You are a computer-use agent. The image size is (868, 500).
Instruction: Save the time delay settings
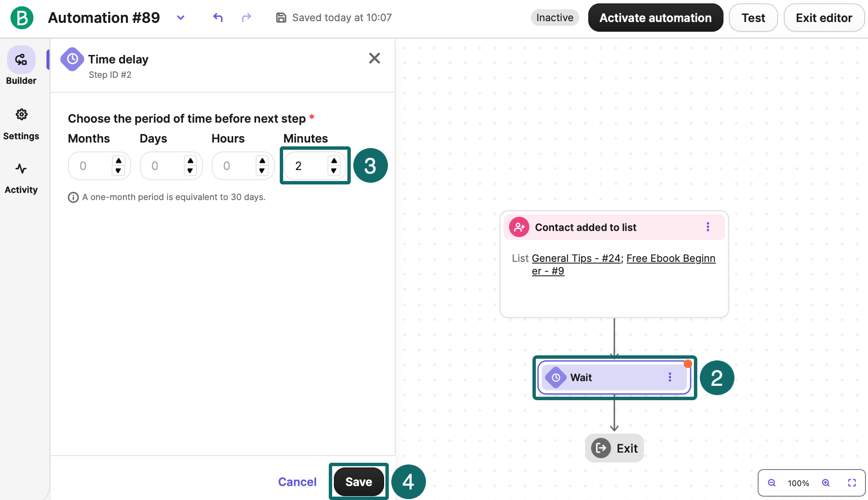[359, 482]
